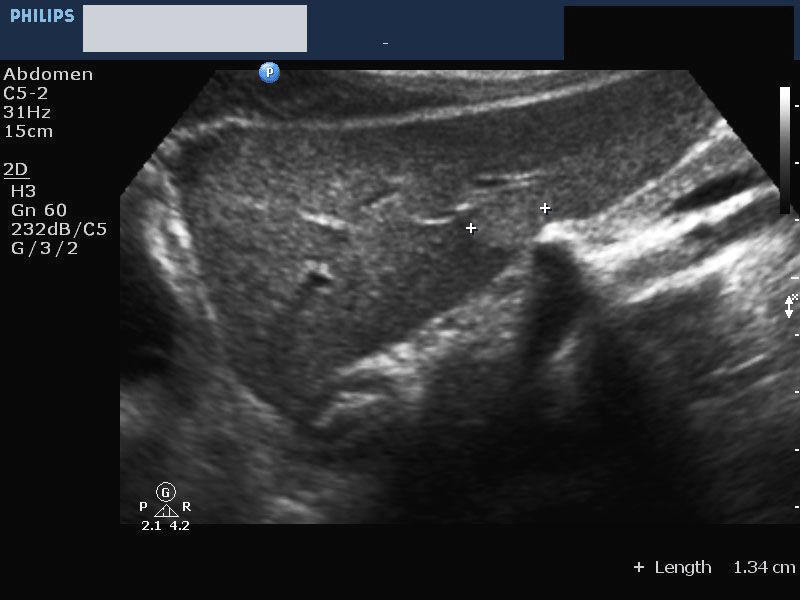This screenshot has height=600, width=800.
Task: Click the 31Hz frame rate label
Action: (27, 112)
